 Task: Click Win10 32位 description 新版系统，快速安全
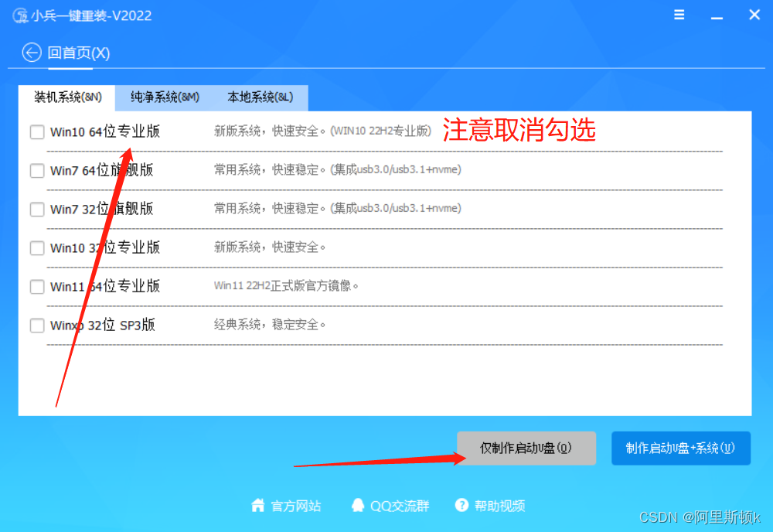coord(270,247)
